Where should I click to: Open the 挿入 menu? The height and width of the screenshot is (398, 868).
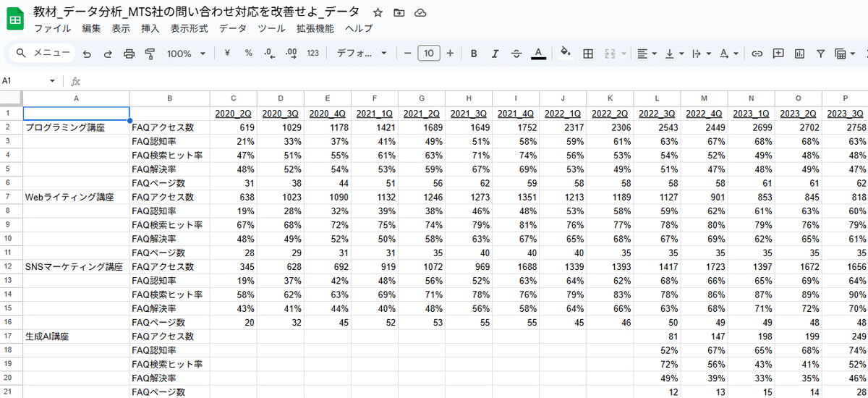(150, 29)
